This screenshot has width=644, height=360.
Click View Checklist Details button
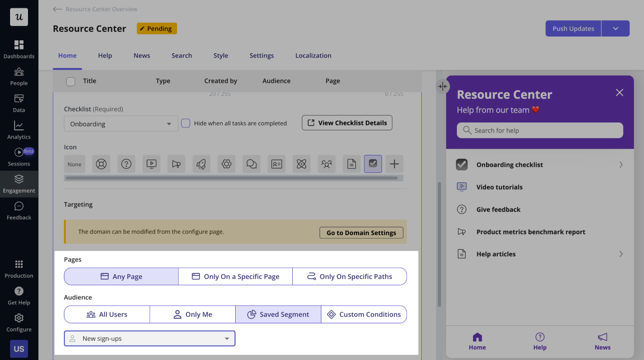(x=347, y=123)
